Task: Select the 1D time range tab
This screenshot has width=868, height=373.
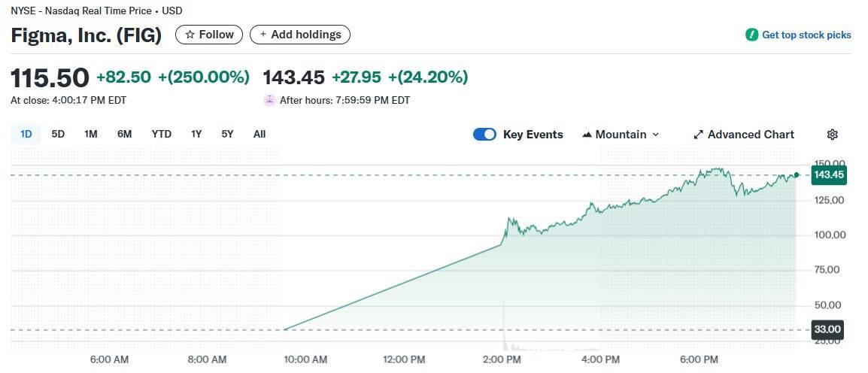Action: [26, 134]
